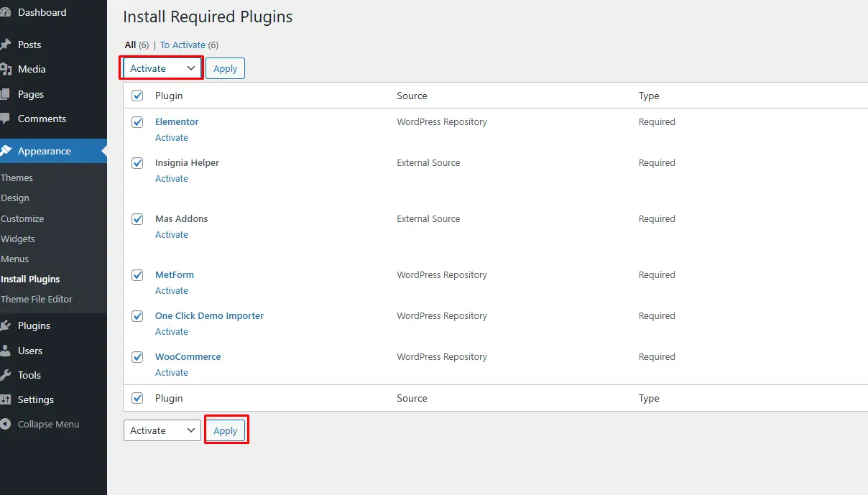Click the Comments bubble icon
This screenshot has height=495, width=868.
coord(5,119)
